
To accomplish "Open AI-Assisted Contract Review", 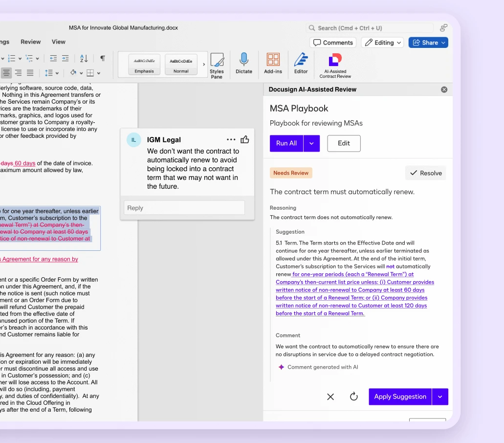I will tap(335, 66).
